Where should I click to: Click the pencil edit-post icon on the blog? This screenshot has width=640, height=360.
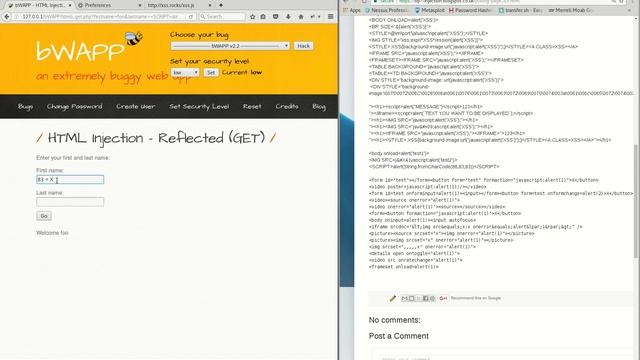[x=393, y=298]
